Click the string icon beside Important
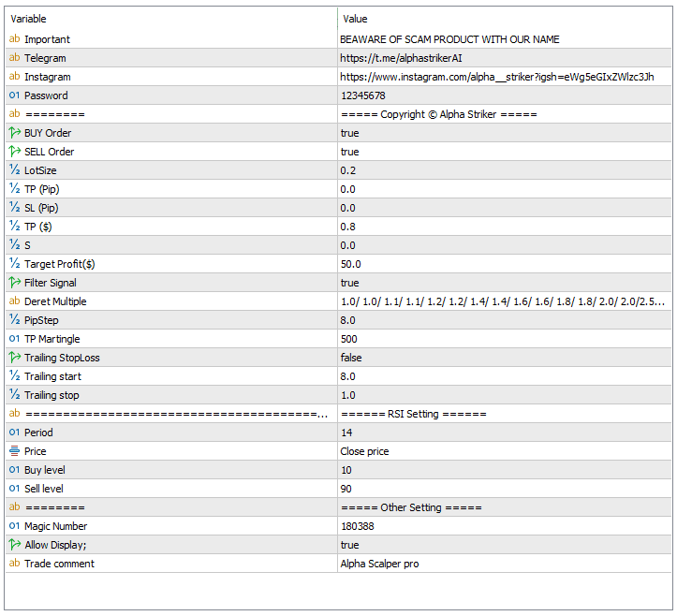This screenshot has height=616, width=677. [14, 38]
